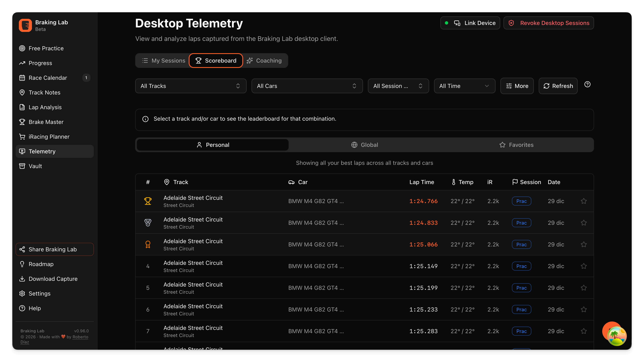Click the Braking Lab logo icon
Screen dimensions: 644x362
[25, 26]
